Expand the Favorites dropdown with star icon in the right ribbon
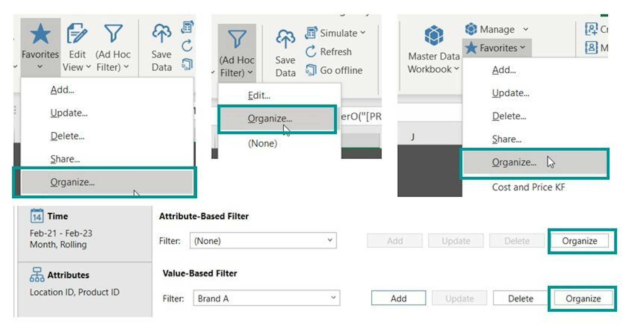Image resolution: width=644 pixels, height=326 pixels. pyautogui.click(x=497, y=48)
